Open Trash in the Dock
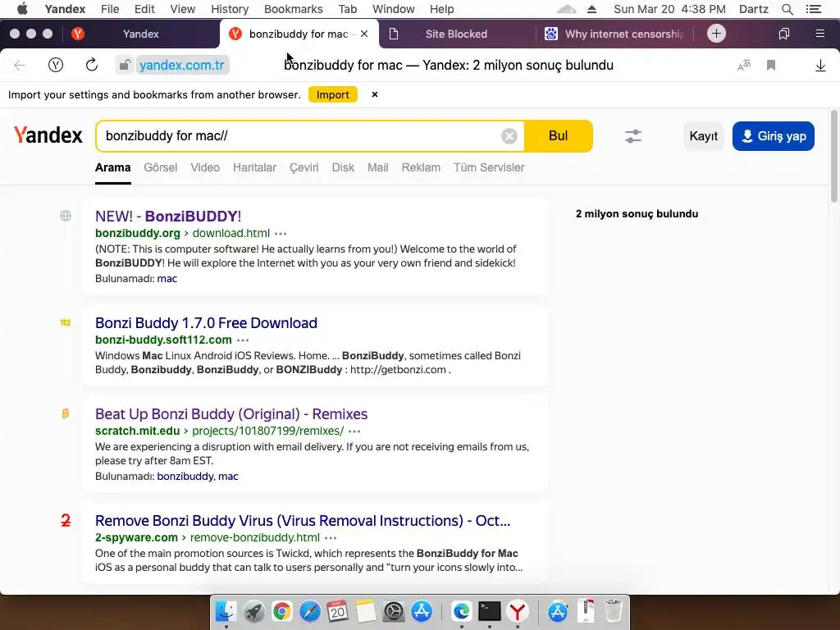This screenshot has width=840, height=630. [613, 611]
